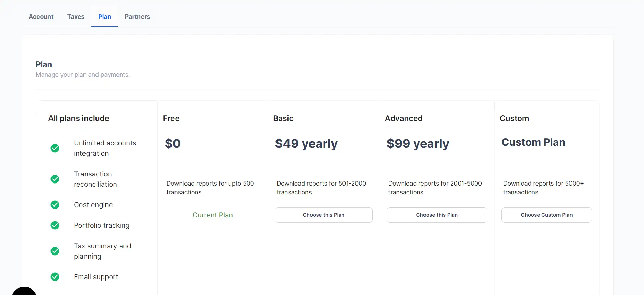Click the Manage your plan and payments subtitle

click(83, 75)
